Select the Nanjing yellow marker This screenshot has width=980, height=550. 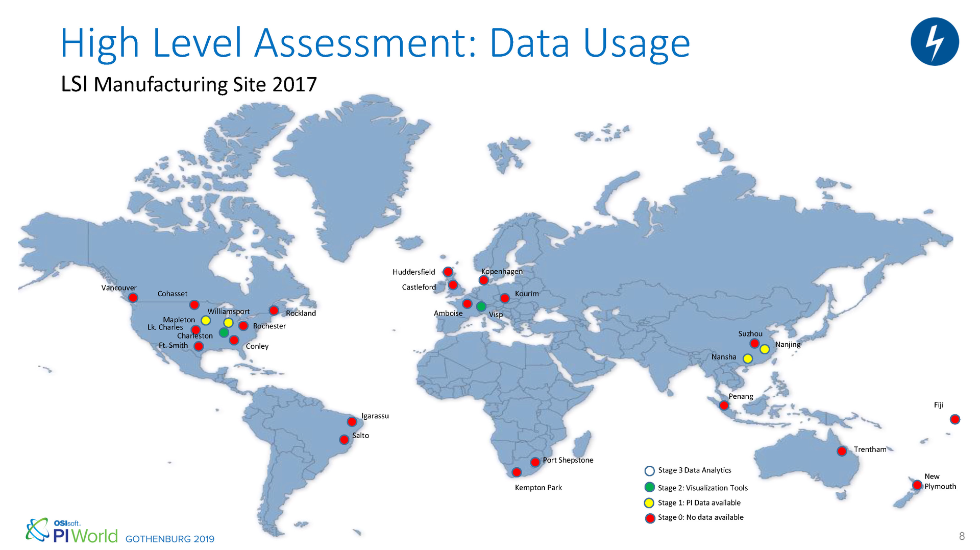765,349
